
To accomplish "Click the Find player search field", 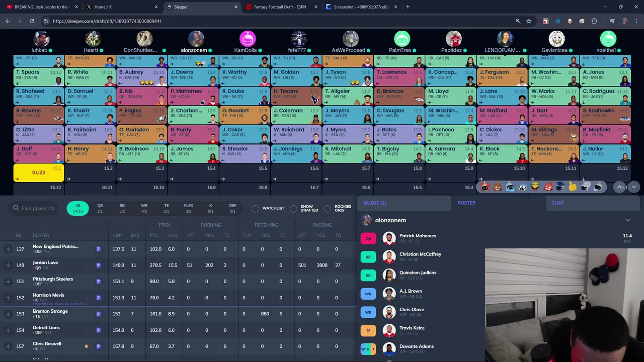I will [34, 208].
